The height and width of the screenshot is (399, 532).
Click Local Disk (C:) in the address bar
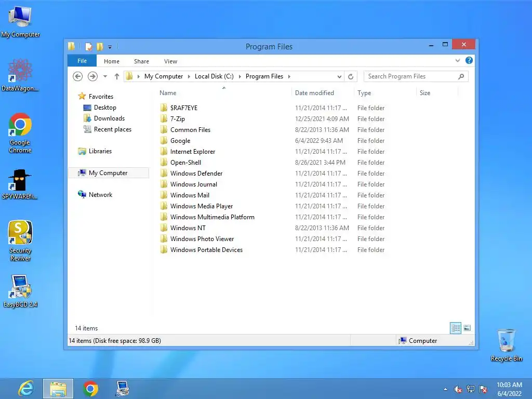pos(214,76)
